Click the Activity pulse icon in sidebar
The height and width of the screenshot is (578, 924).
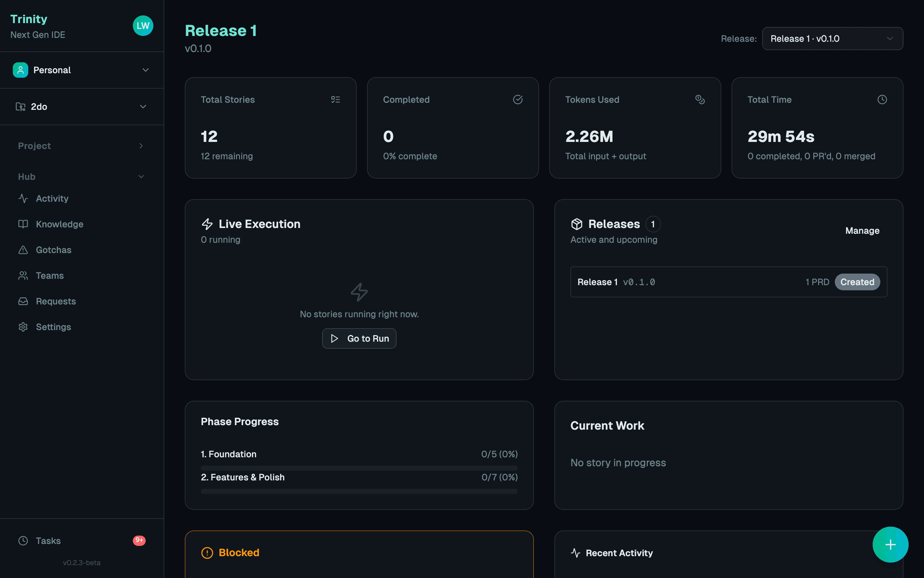pos(23,198)
